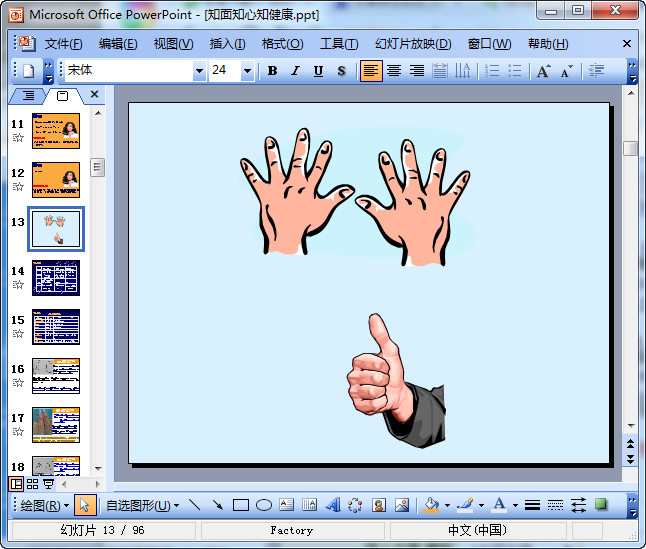Select slide 12 thumbnail
Screen dimensions: 646x549
pyautogui.click(x=56, y=180)
